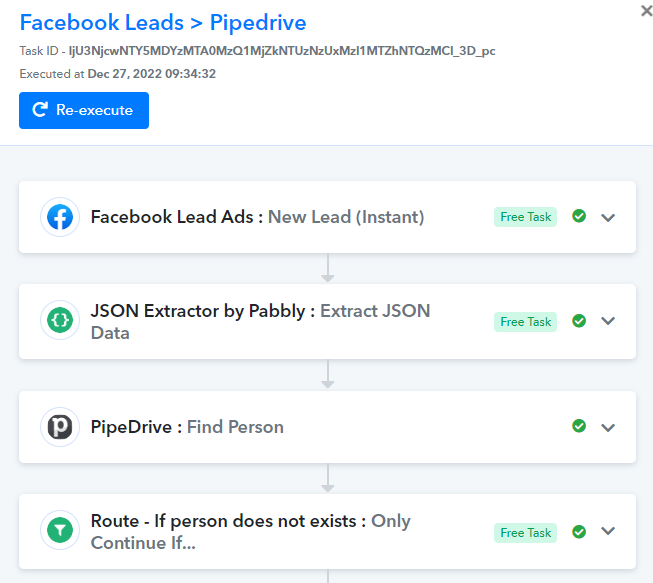
Task: Click the Route filter funnel icon
Action: click(60, 530)
